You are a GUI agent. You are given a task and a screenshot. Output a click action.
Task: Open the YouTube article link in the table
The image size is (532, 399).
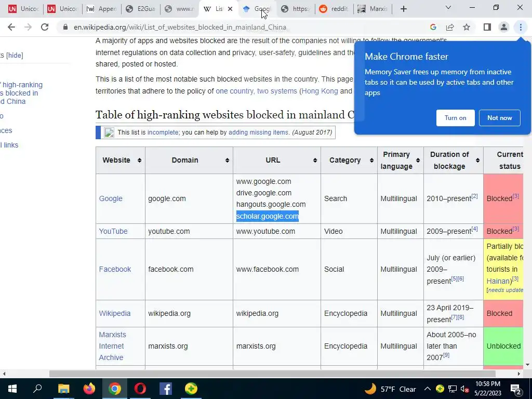(x=113, y=231)
